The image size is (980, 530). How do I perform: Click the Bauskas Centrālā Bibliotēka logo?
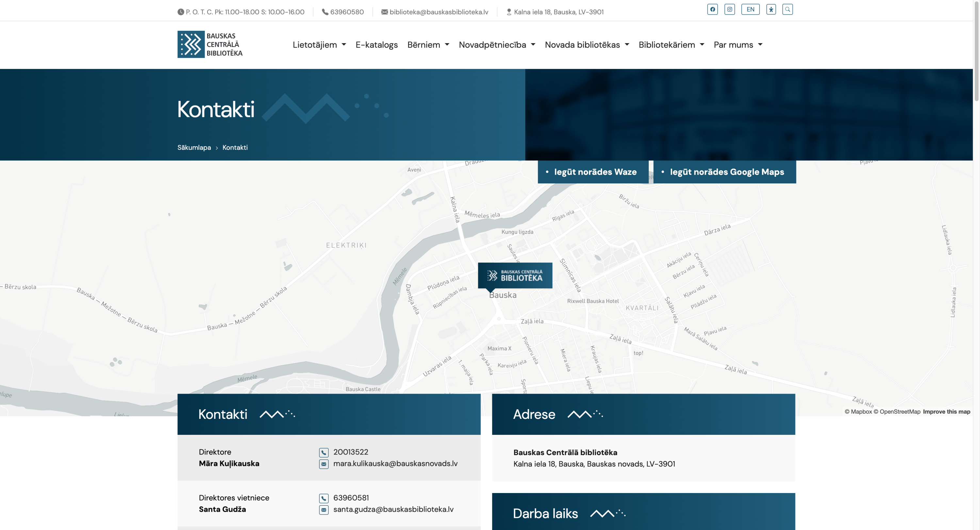point(210,44)
